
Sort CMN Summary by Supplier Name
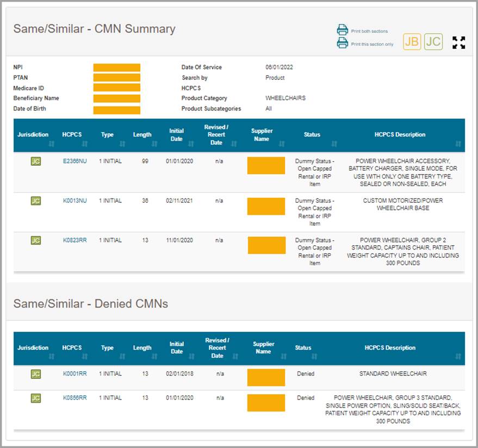[x=262, y=135]
